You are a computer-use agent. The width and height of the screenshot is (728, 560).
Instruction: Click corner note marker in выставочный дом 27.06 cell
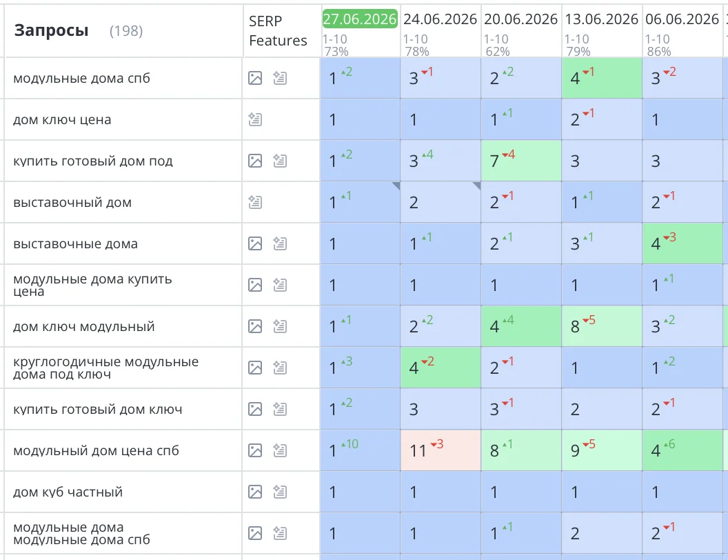click(396, 186)
